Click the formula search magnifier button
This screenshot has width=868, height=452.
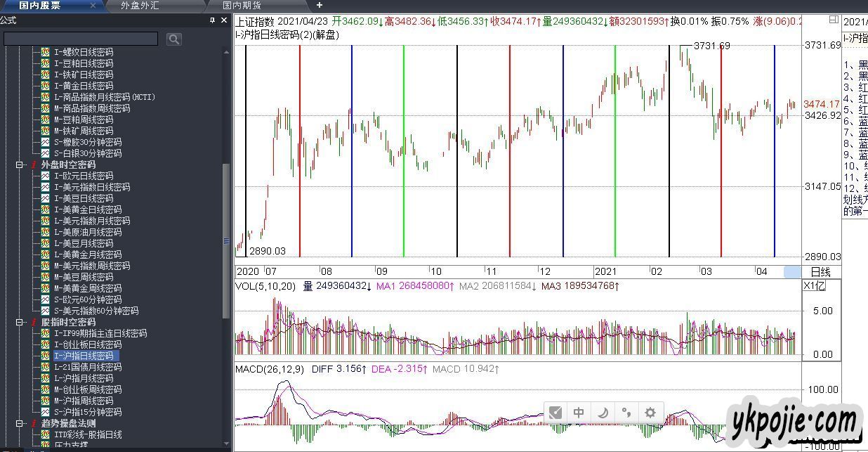(174, 39)
